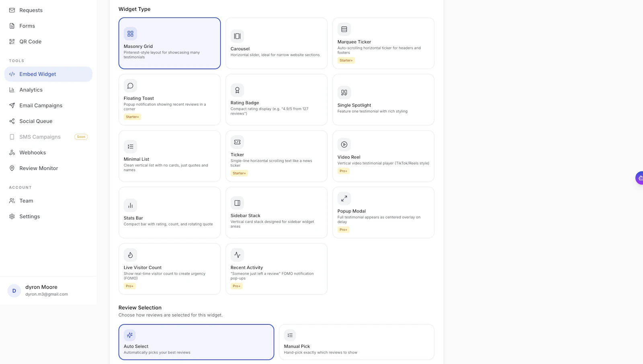Select the Stats Bar widget card
Image resolution: width=643 pixels, height=364 pixels.
coord(170,213)
